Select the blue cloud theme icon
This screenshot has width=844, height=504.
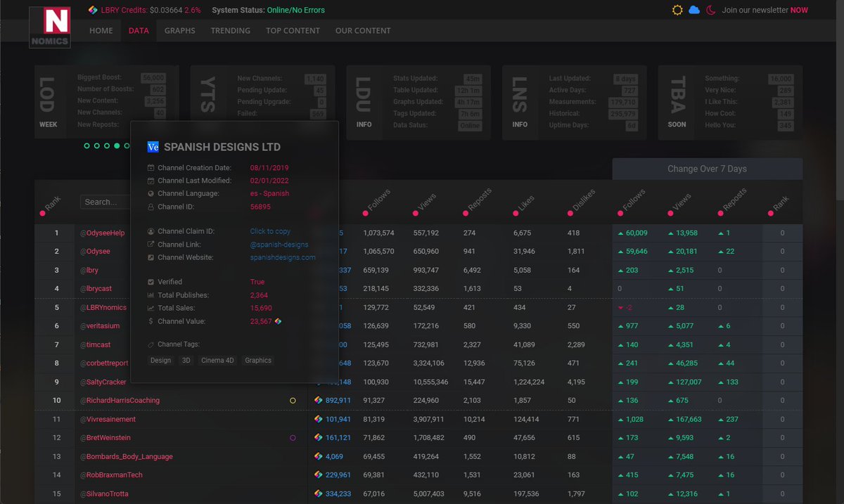(694, 10)
